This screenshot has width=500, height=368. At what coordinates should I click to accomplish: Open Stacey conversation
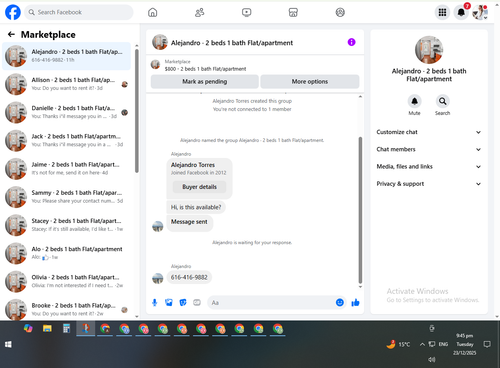click(67, 225)
